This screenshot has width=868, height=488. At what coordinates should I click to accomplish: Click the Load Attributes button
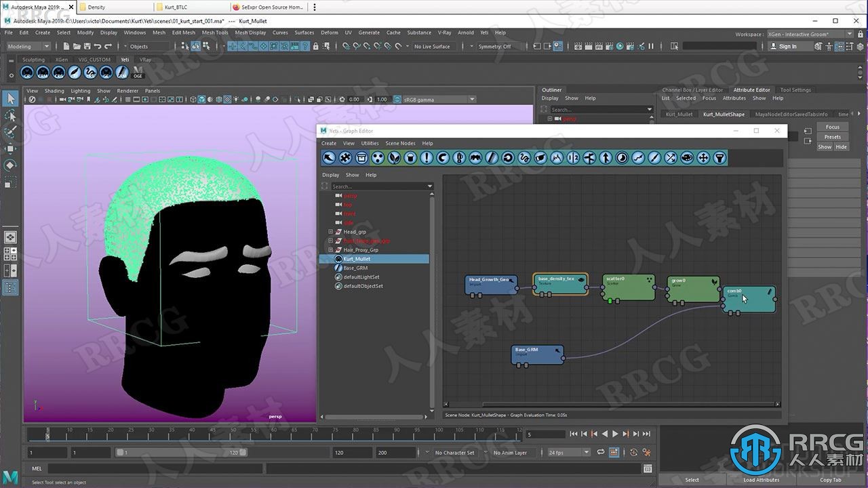[762, 480]
